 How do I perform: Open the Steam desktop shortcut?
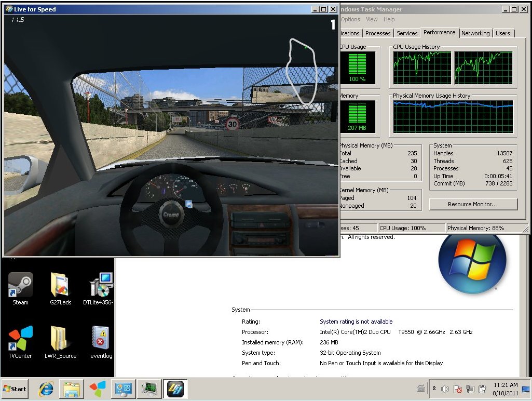point(20,289)
